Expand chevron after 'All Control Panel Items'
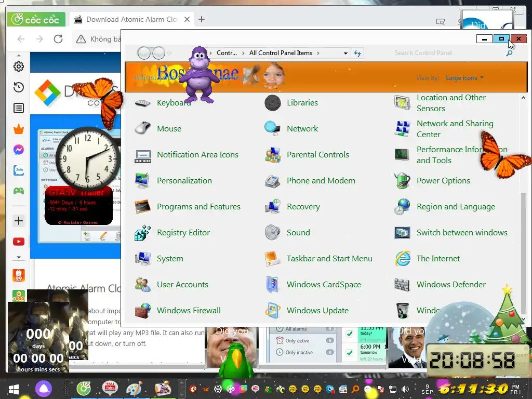The image size is (532, 399). tap(318, 53)
